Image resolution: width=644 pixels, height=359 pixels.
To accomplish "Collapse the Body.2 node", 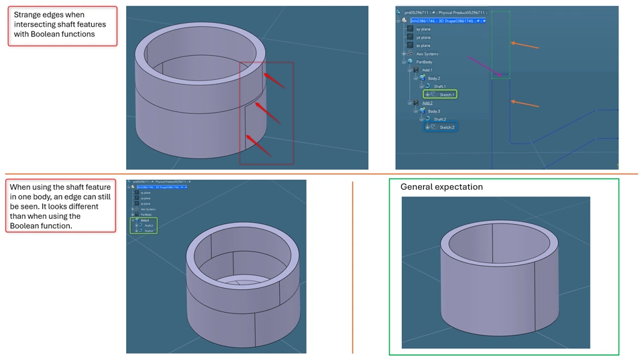I will point(416,78).
